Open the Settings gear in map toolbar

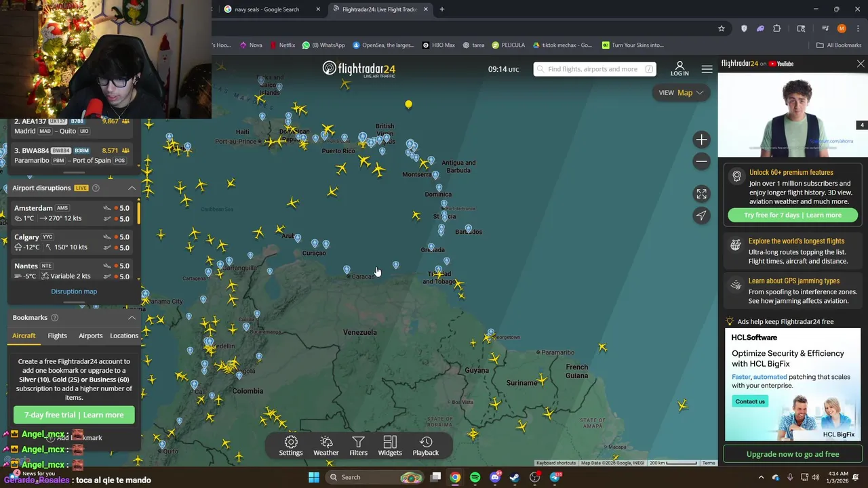click(x=291, y=446)
